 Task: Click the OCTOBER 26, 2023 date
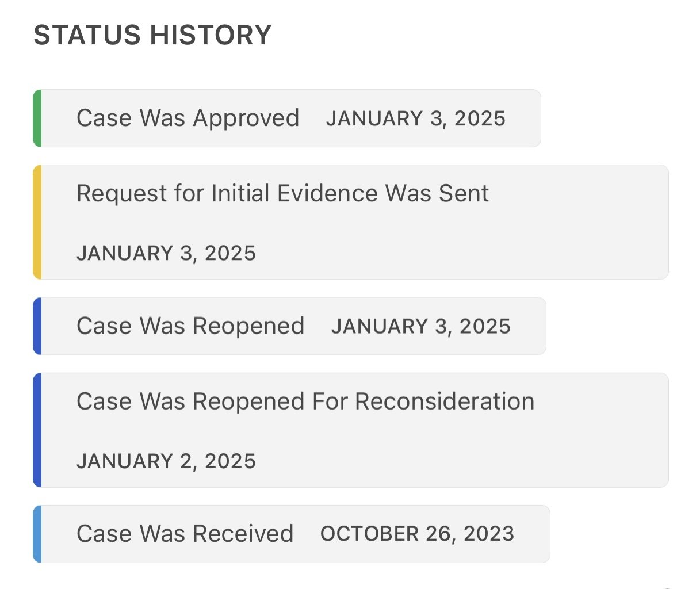pyautogui.click(x=417, y=534)
